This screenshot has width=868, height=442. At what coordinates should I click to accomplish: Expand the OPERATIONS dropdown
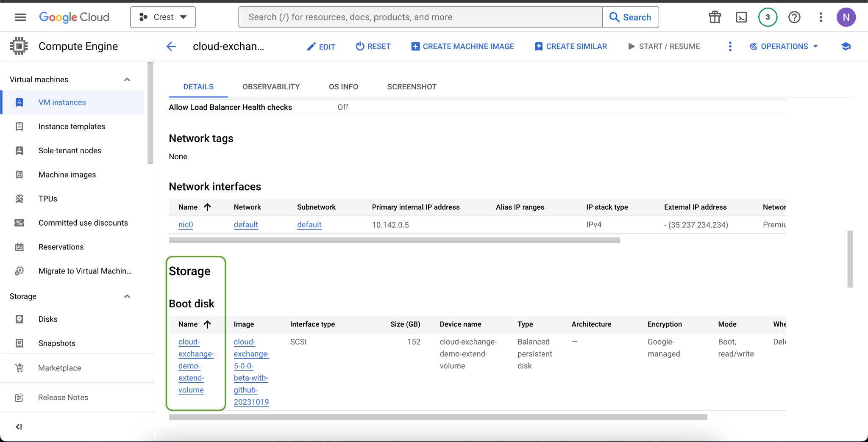pos(784,47)
